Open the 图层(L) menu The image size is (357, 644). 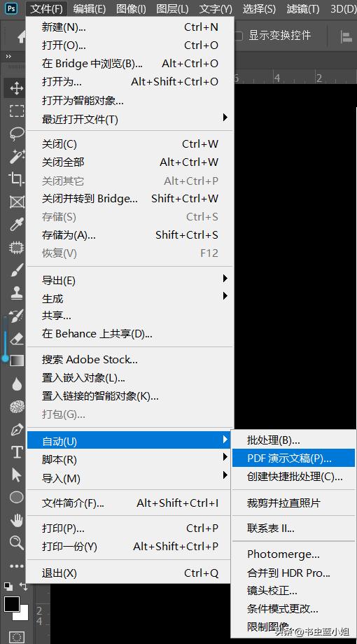pyautogui.click(x=172, y=8)
